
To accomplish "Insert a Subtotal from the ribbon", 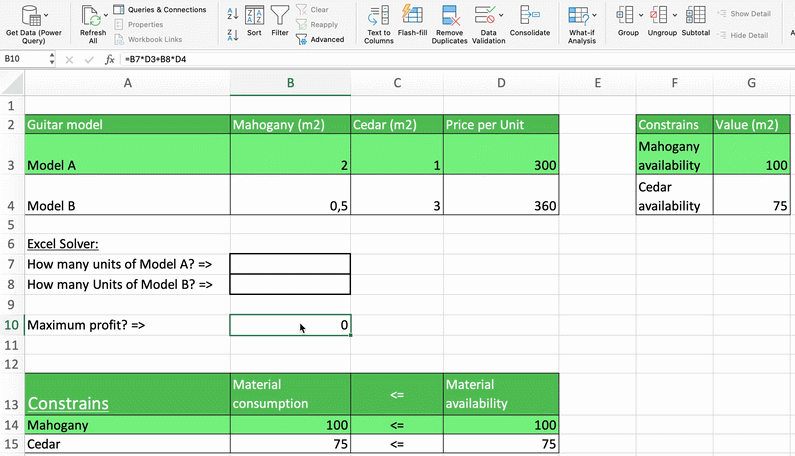I will coord(695,22).
